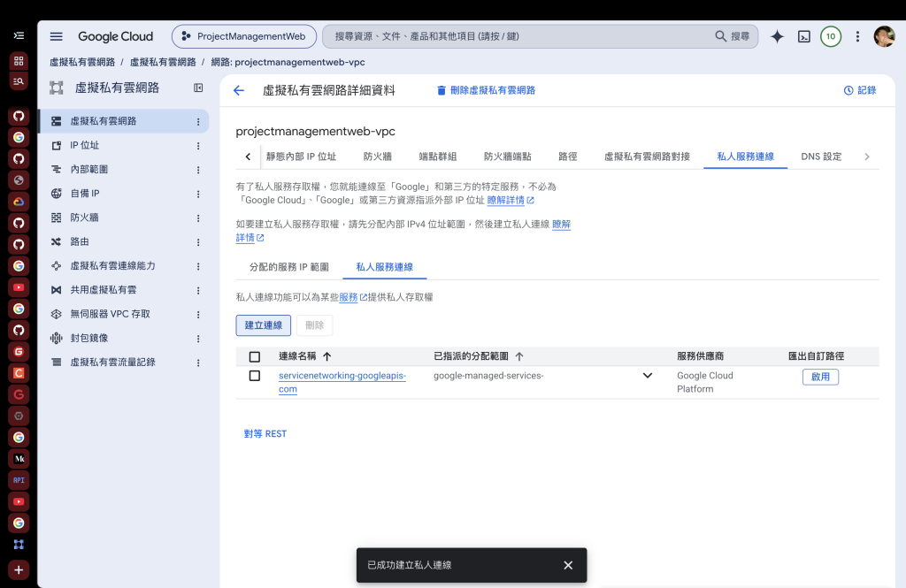
Task: Expand the google-managed-services allocation dropdown arrow
Action: (x=648, y=376)
